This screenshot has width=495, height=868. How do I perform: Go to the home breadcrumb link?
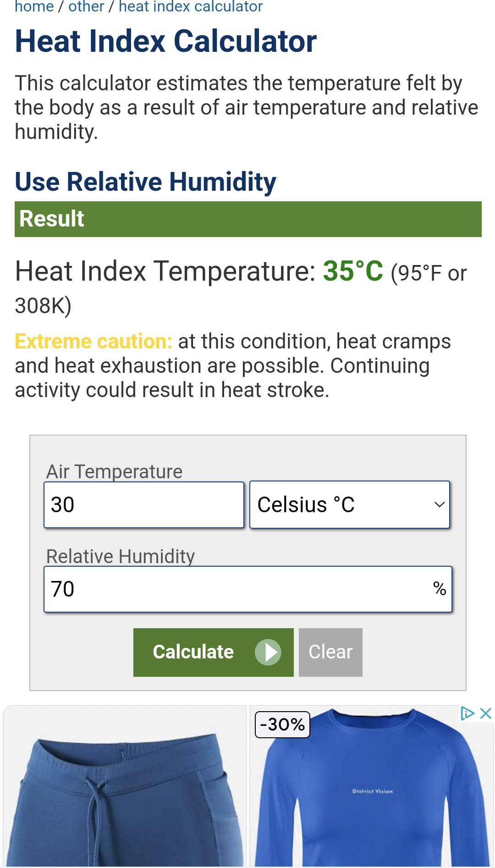pyautogui.click(x=34, y=7)
